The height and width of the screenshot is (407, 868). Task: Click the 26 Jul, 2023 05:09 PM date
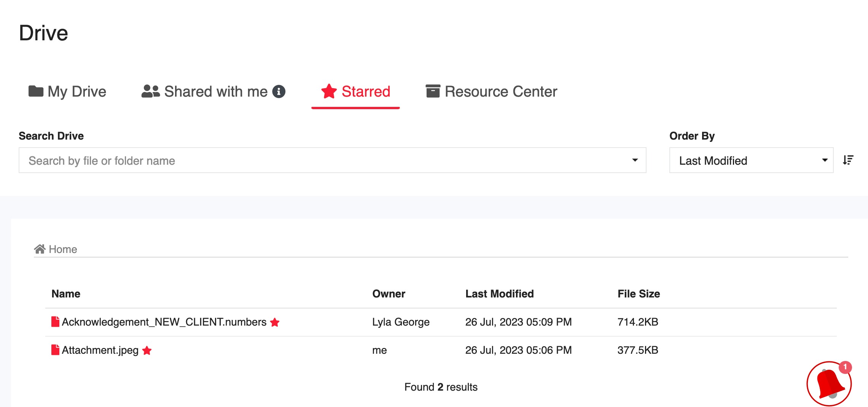click(518, 322)
